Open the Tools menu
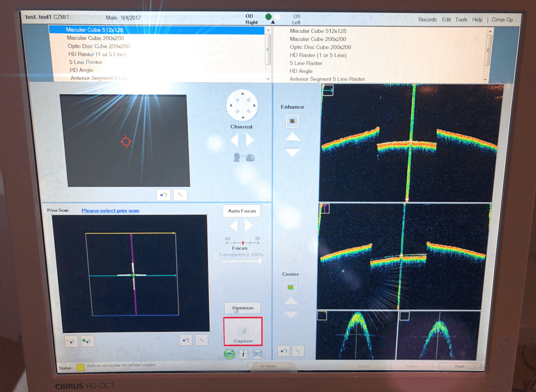This screenshot has height=392, width=536. click(461, 19)
